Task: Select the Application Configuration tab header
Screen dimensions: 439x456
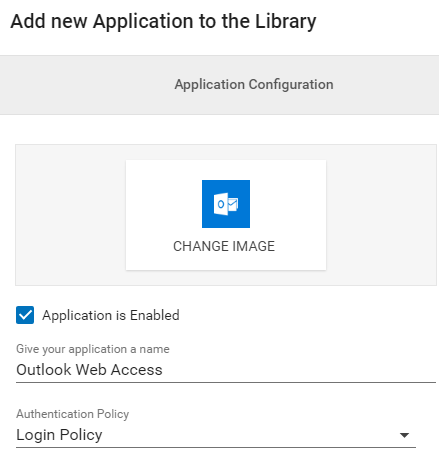Action: tap(254, 84)
